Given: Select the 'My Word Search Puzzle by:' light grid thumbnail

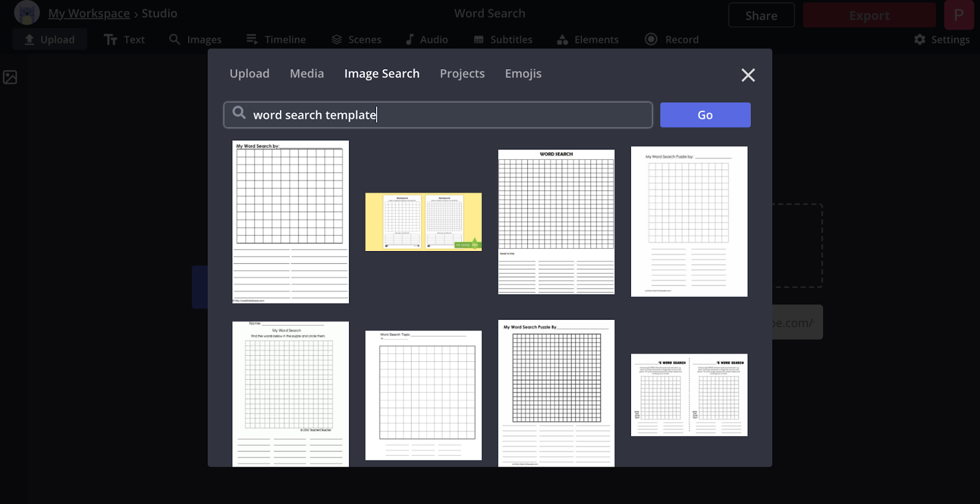Looking at the screenshot, I should pos(689,222).
